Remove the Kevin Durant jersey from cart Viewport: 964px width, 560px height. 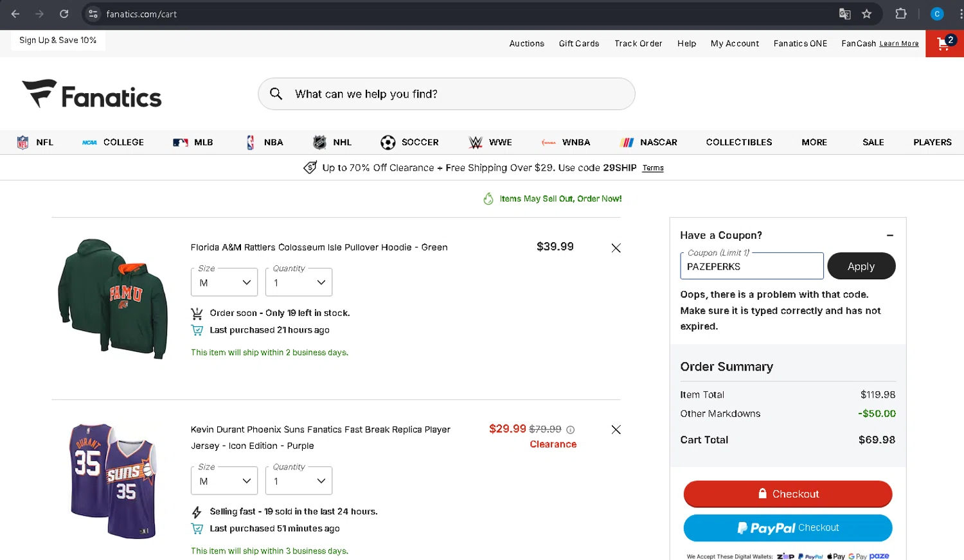pyautogui.click(x=616, y=430)
